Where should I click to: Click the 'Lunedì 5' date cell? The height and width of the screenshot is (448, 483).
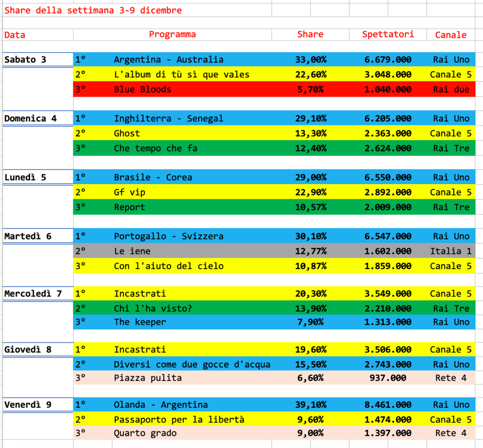[x=25, y=178]
